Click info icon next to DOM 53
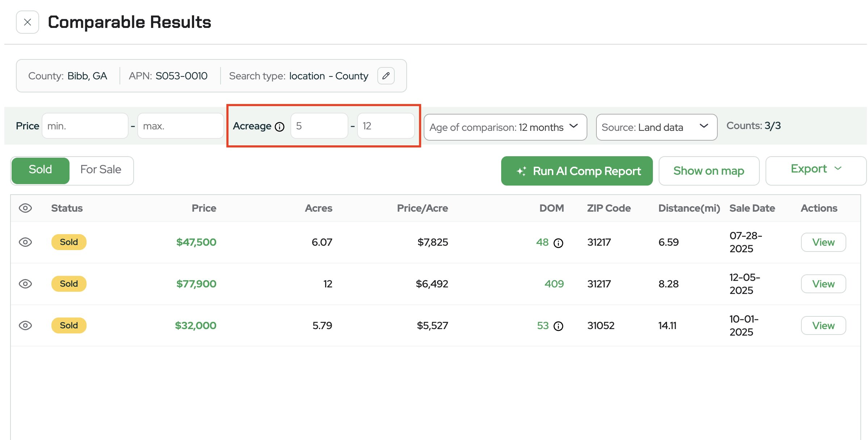 pos(558,326)
